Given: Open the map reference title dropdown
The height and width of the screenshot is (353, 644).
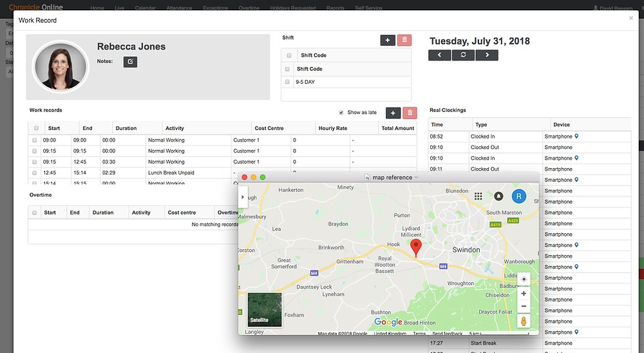Looking at the screenshot, I should [x=416, y=178].
